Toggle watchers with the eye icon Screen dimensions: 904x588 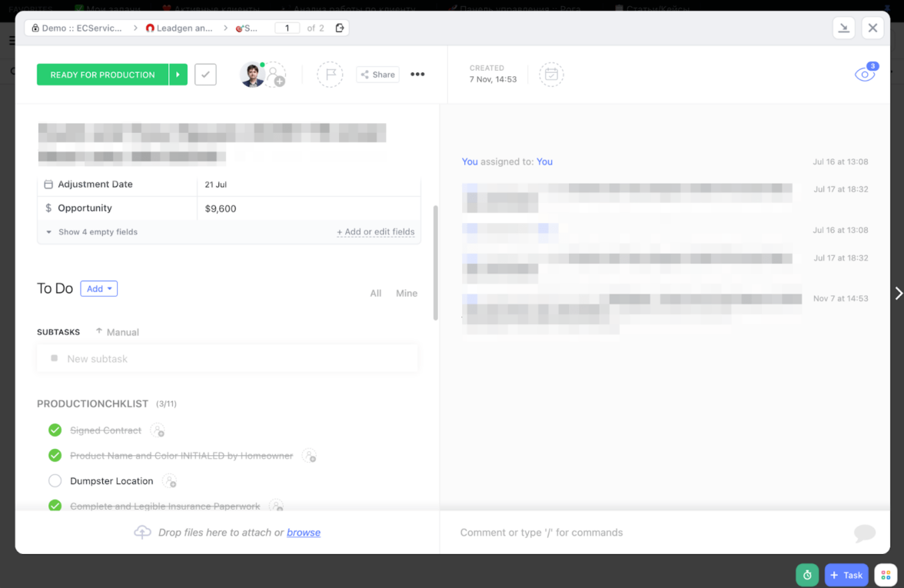click(865, 73)
